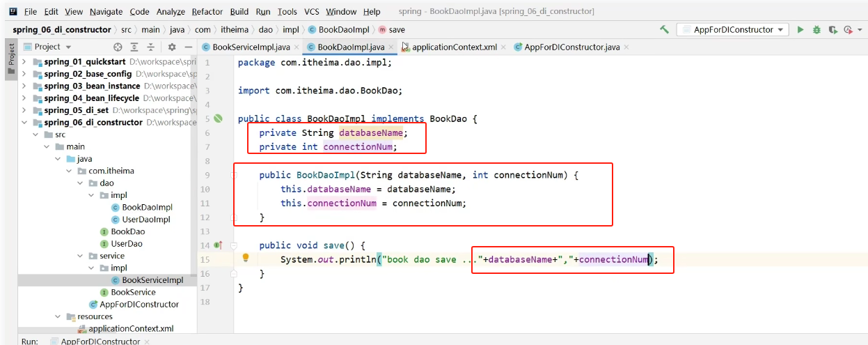This screenshot has height=345, width=868.
Task: Open the Help menu
Action: (372, 12)
